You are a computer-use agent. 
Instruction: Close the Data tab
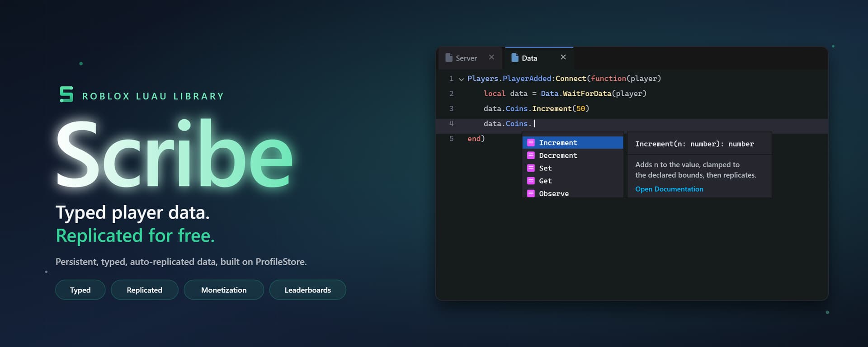(563, 57)
